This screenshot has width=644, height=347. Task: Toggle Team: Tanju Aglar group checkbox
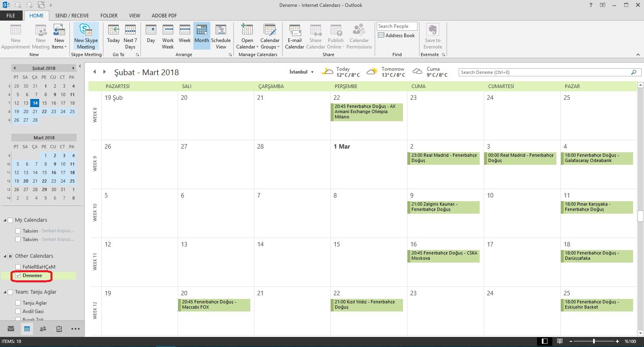(x=10, y=292)
